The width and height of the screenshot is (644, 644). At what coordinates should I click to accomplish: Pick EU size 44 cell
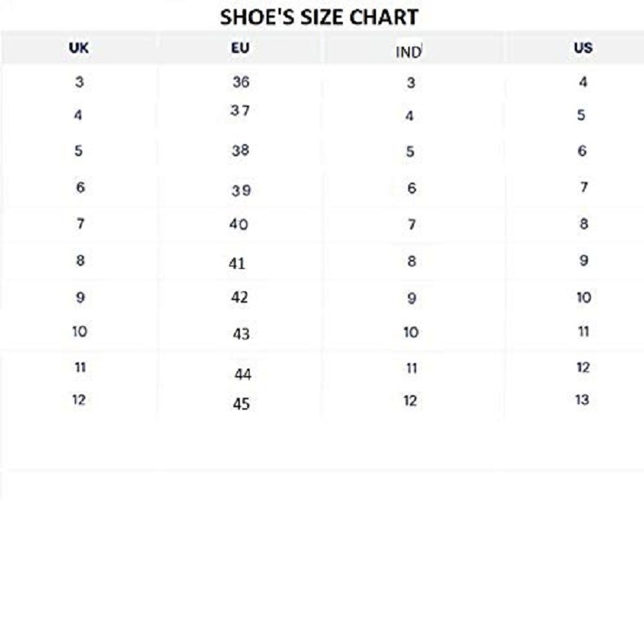[x=243, y=374]
